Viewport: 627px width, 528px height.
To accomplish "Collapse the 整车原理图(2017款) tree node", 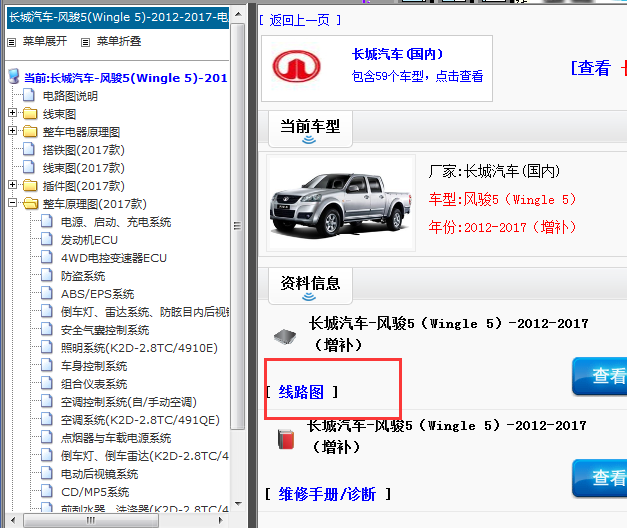I will [x=12, y=202].
